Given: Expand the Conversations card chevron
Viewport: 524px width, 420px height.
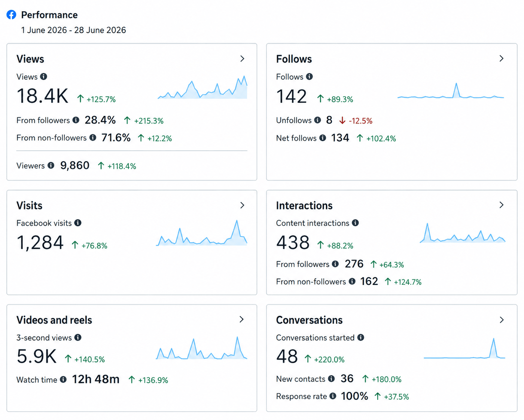Looking at the screenshot, I should [502, 320].
